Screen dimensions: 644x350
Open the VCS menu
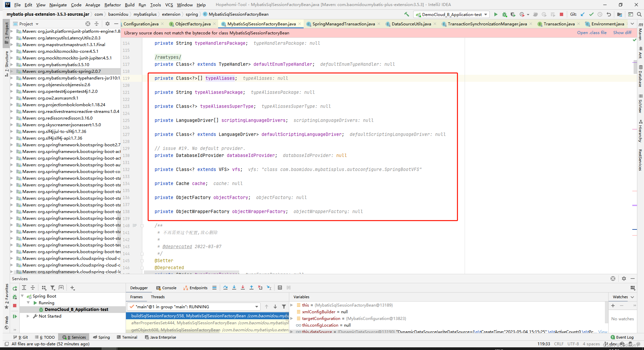(x=169, y=5)
